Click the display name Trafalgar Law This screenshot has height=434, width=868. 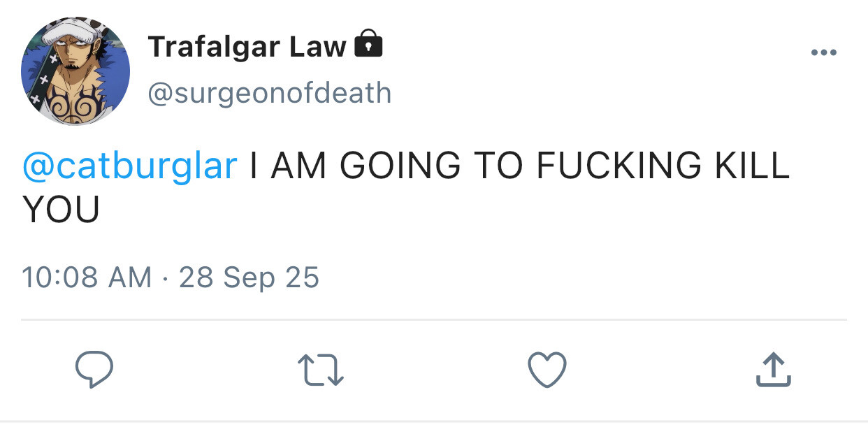coord(247,48)
